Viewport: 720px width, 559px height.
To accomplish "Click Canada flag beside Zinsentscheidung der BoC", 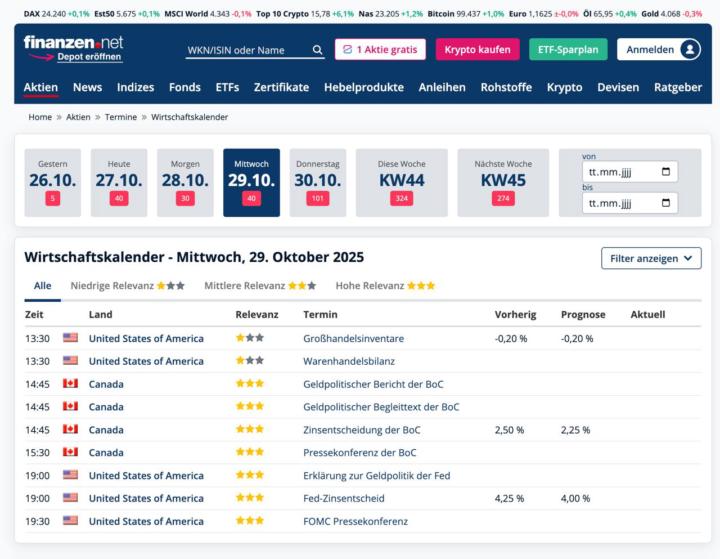I will coord(70,430).
